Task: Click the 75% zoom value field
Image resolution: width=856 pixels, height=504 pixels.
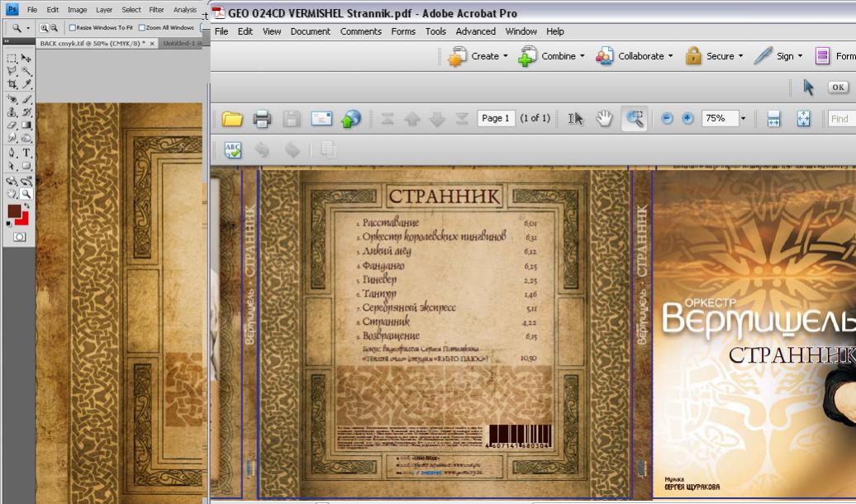Action: point(719,118)
